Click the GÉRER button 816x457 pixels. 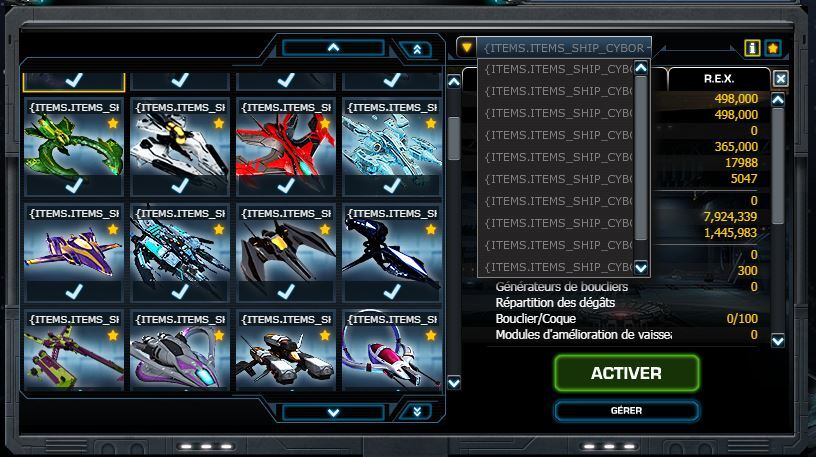627,411
